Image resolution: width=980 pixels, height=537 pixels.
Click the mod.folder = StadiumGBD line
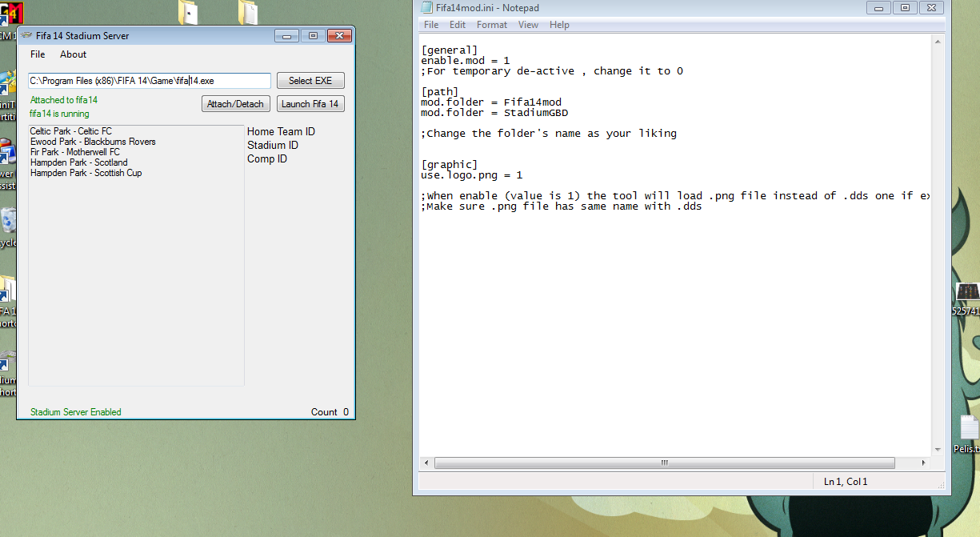494,113
